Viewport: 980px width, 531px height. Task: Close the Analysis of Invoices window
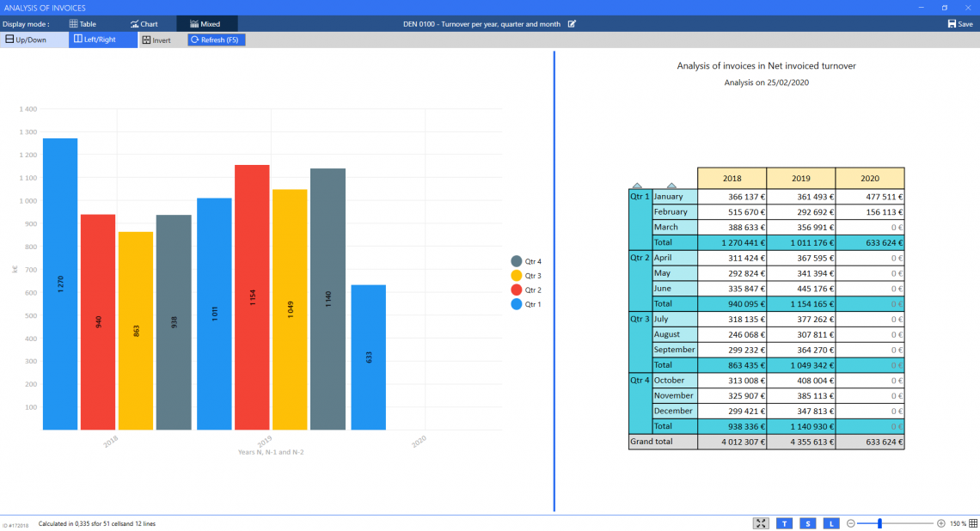click(x=967, y=8)
